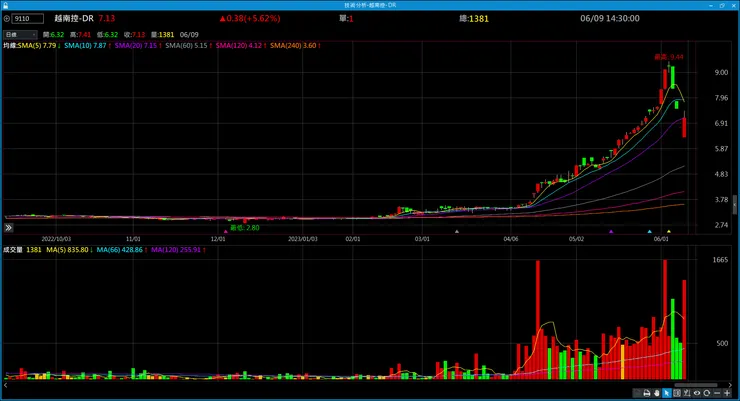Click the 最低: 2.80 annotation
Screen dimensions: 740x401
[x=244, y=227]
